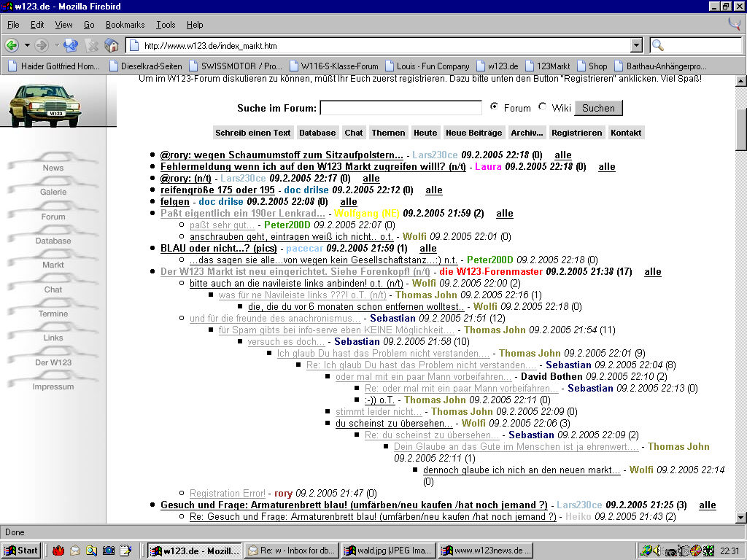Expand the Forward button history dropdown arrow
The width and height of the screenshot is (747, 560).
click(x=55, y=45)
